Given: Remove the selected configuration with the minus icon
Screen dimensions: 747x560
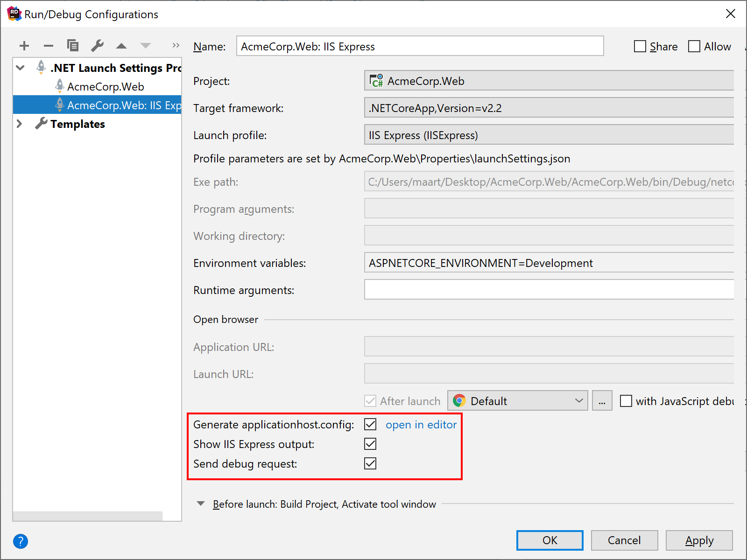Looking at the screenshot, I should pos(49,46).
